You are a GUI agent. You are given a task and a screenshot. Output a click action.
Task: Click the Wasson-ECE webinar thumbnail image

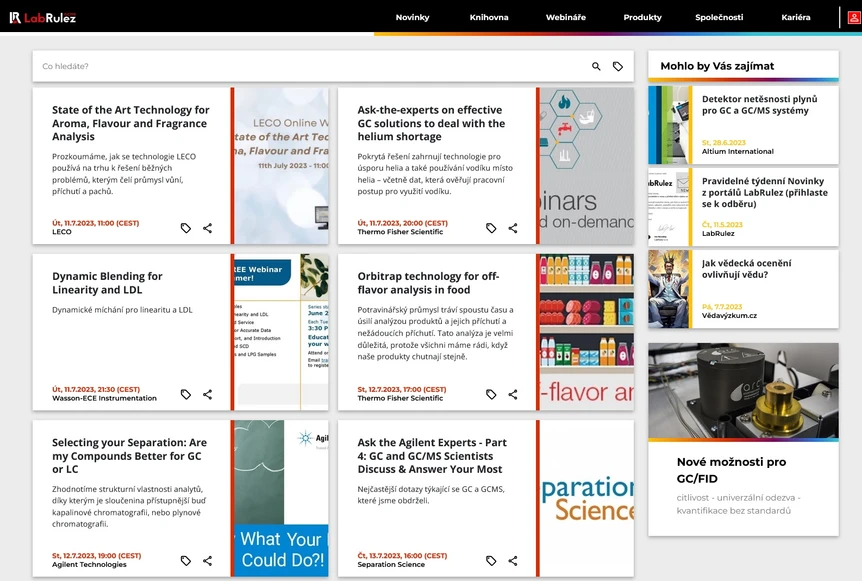281,332
